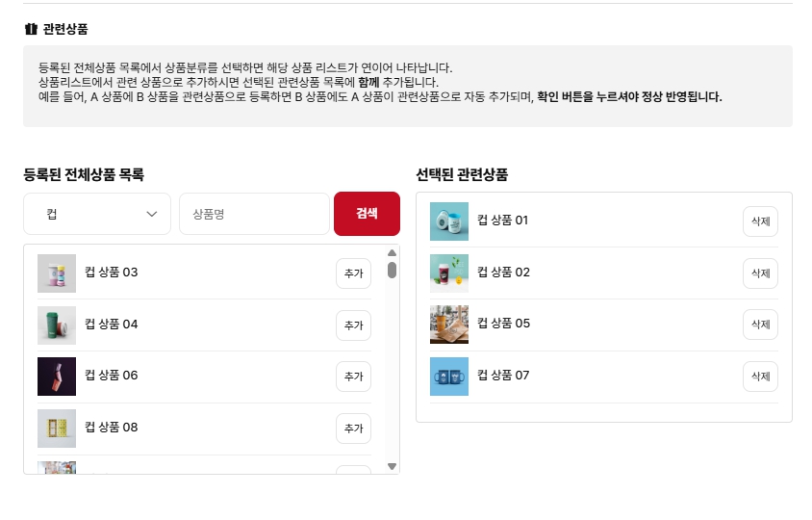Delete 컵 상품 01 from selected list
This screenshot has width=812, height=520.
click(760, 221)
